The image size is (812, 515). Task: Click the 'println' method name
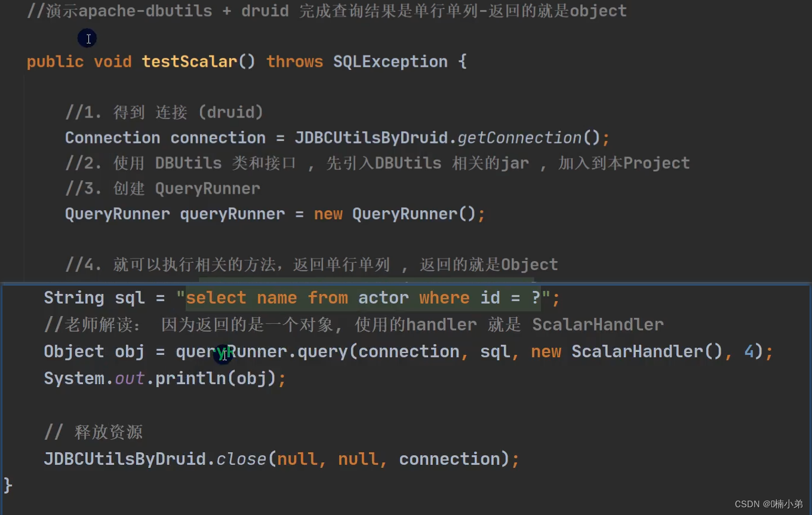pyautogui.click(x=190, y=378)
